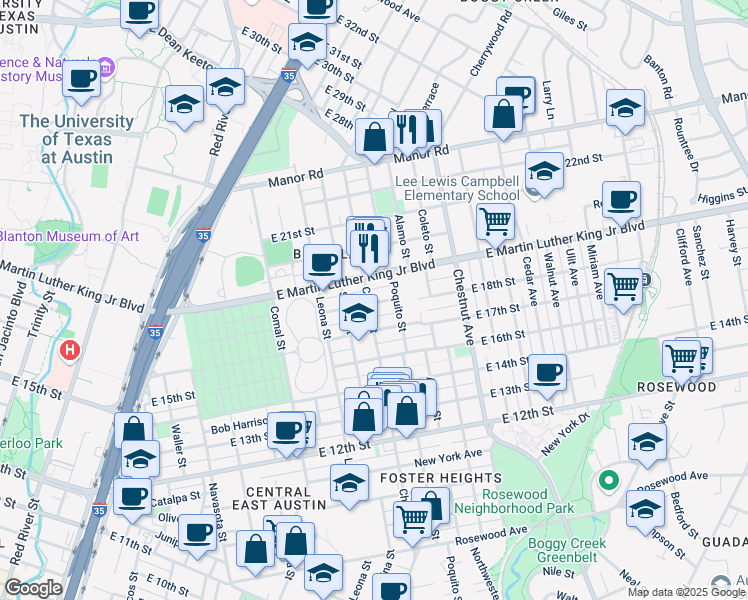Select the 'Boggy Creek Greenbelt' label
The height and width of the screenshot is (600, 748).
point(567,550)
